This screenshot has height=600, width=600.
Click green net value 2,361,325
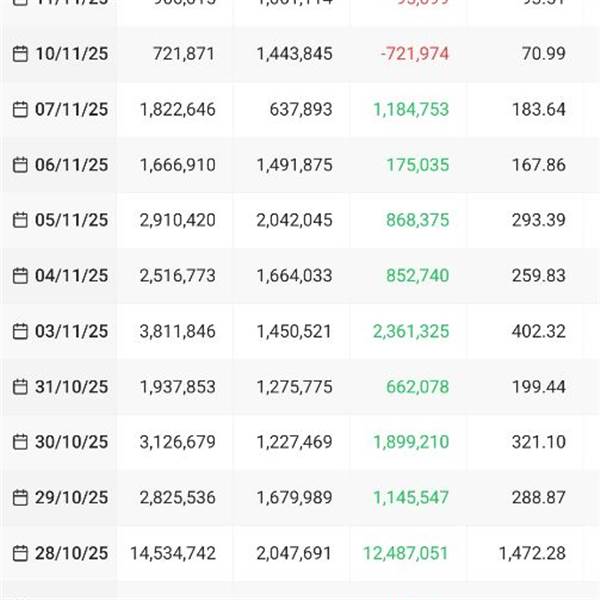point(411,331)
